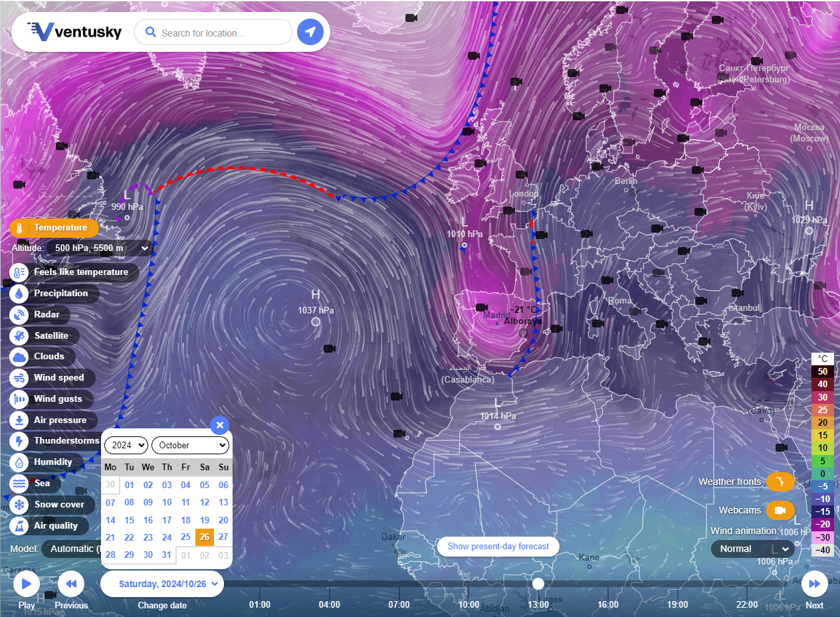Expand the Wind animation Normal dropdown
840x617 pixels.
click(753, 549)
